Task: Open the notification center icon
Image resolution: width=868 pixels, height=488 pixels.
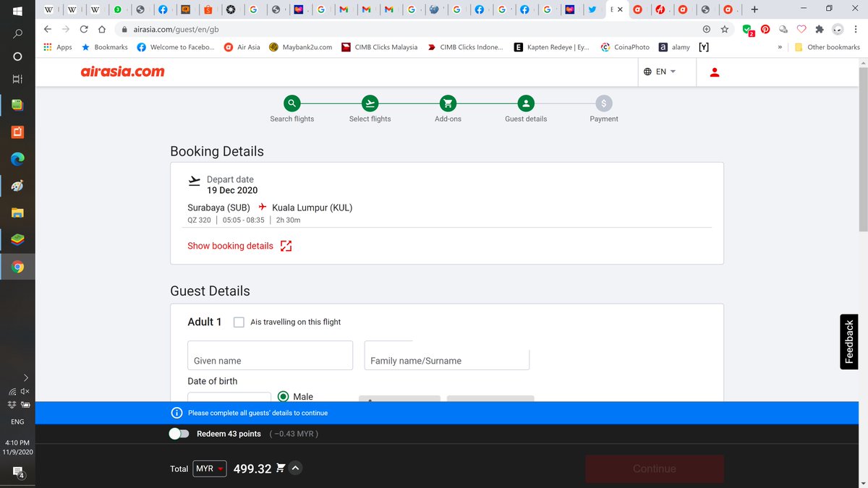Action: (19, 473)
